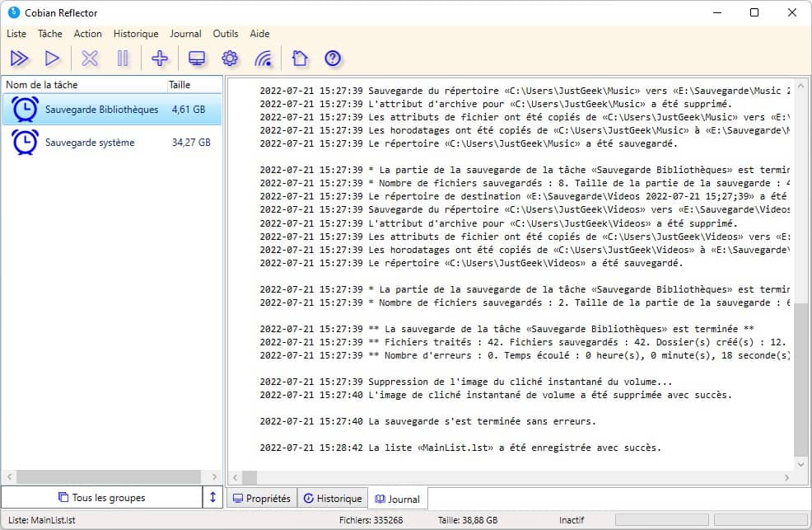This screenshot has width=812, height=530.
Task: Open settings with the gear icon
Action: tap(230, 58)
